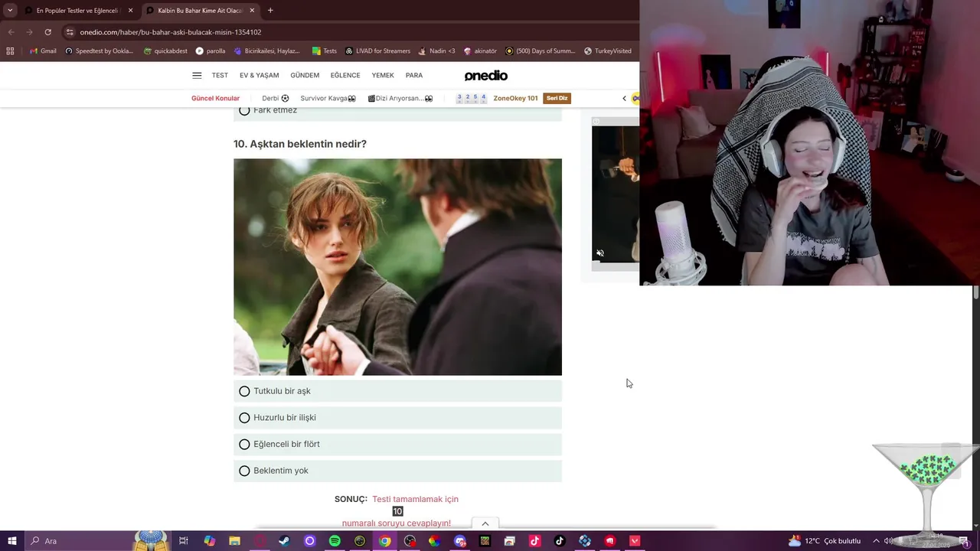Choose "Eğlenceli bir flört" option
This screenshot has width=980, height=551.
tap(397, 444)
